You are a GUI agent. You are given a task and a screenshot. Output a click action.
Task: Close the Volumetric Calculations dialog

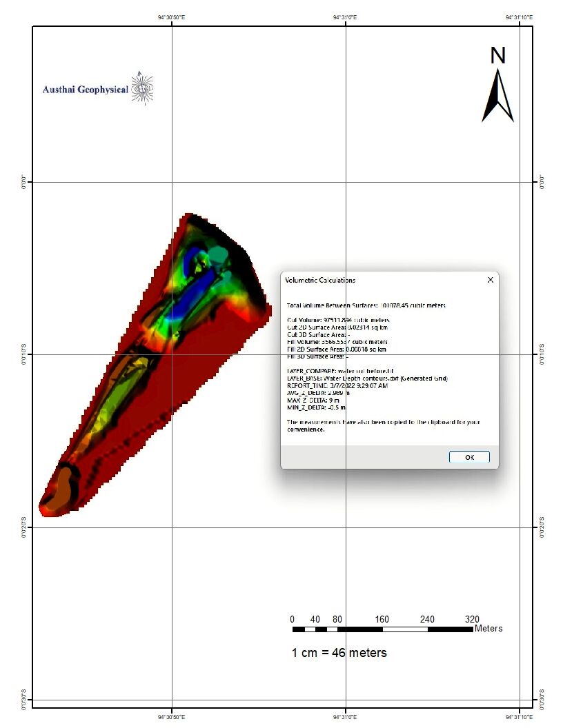[x=490, y=280]
